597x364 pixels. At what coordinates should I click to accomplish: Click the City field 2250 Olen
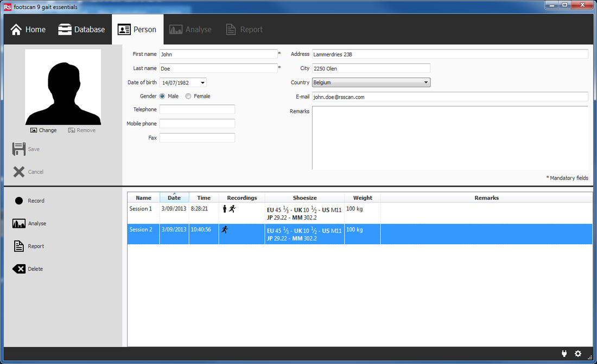(x=371, y=68)
